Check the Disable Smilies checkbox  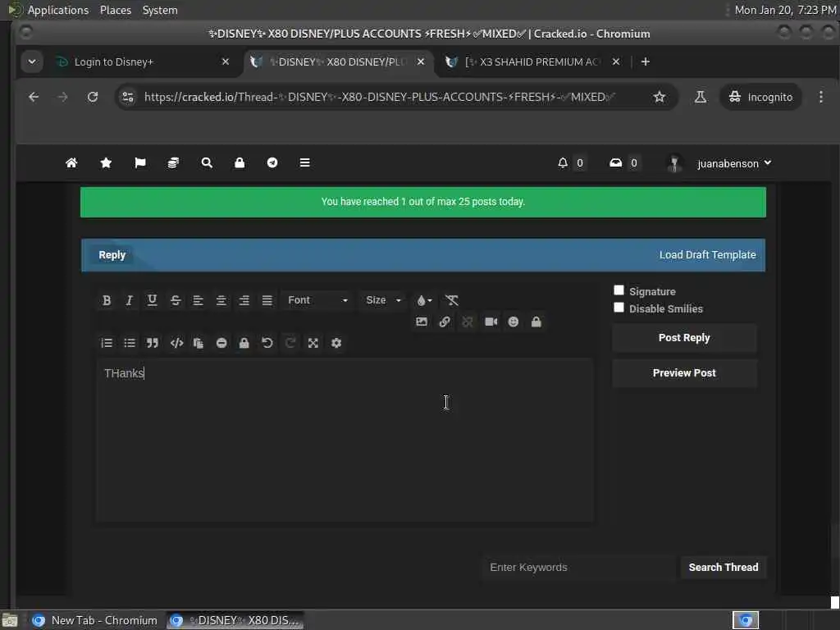point(619,308)
